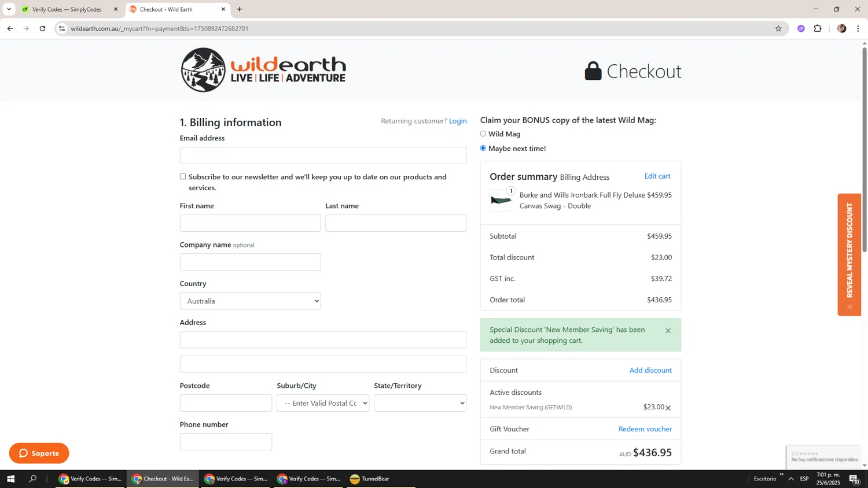Open the Windows Start menu
Image resolution: width=868 pixels, height=488 pixels.
(x=10, y=479)
